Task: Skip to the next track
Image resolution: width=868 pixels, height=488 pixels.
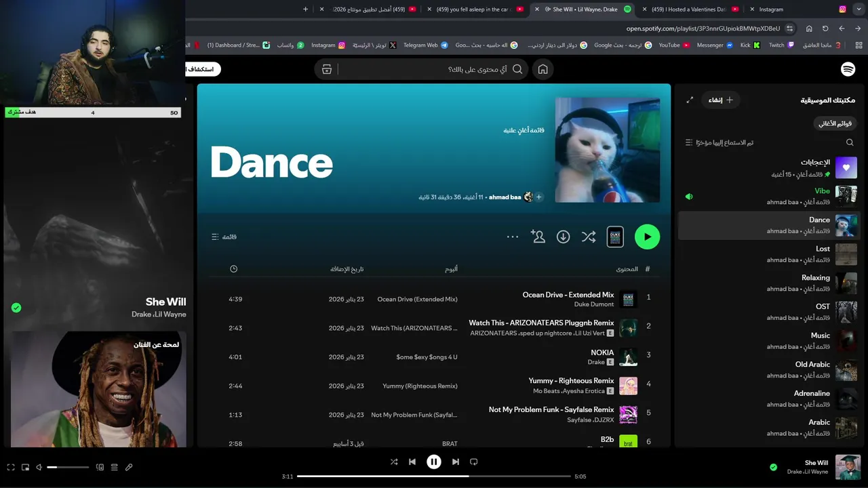Action: tap(456, 462)
